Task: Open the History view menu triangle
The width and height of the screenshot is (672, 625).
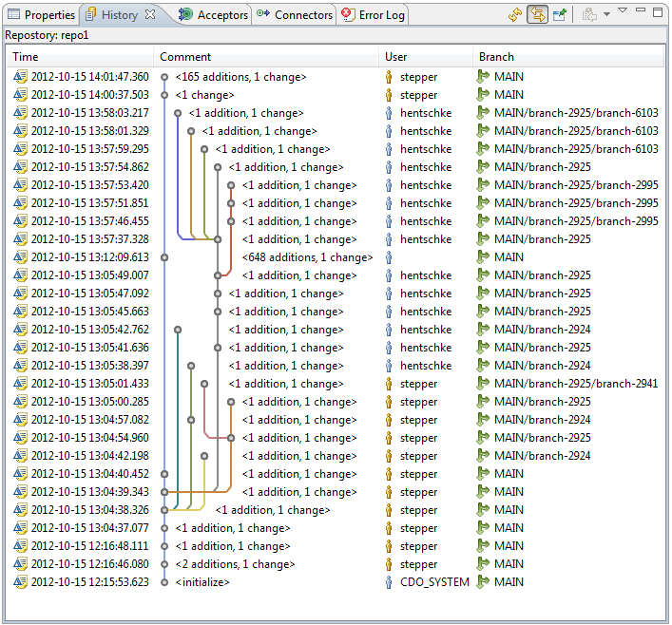Action: point(623,9)
